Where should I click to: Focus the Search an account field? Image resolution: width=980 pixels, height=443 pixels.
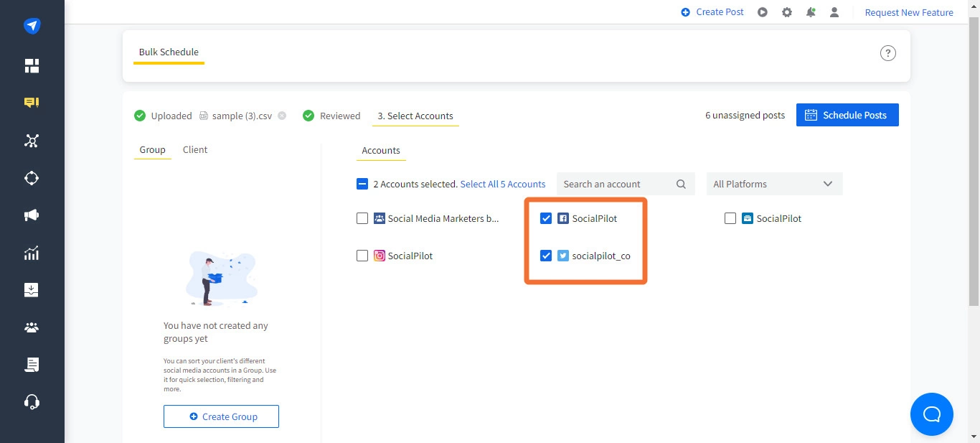pos(626,184)
